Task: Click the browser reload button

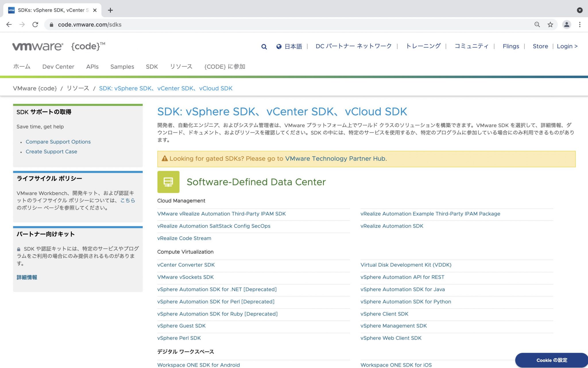Action: coord(35,25)
